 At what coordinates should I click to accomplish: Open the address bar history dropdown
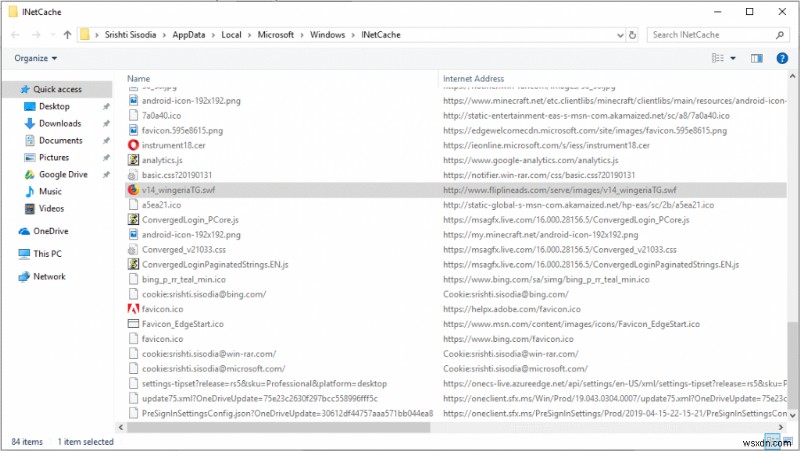tap(620, 35)
